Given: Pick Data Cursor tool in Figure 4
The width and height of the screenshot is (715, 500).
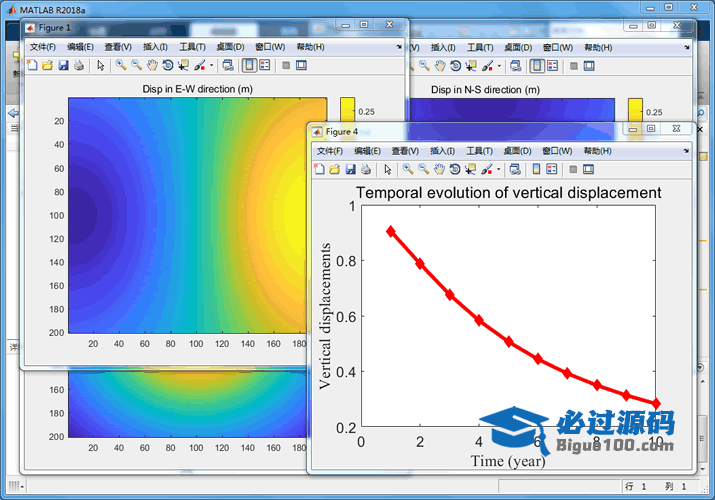Looking at the screenshot, I should point(470,170).
